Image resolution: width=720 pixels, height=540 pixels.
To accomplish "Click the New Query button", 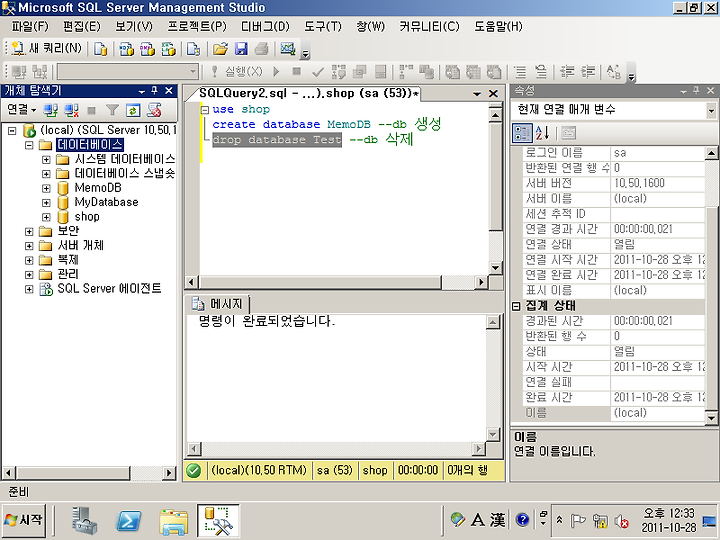I will click(46, 48).
